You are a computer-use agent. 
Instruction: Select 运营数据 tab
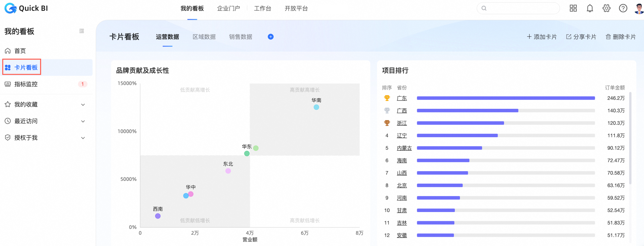pos(167,37)
